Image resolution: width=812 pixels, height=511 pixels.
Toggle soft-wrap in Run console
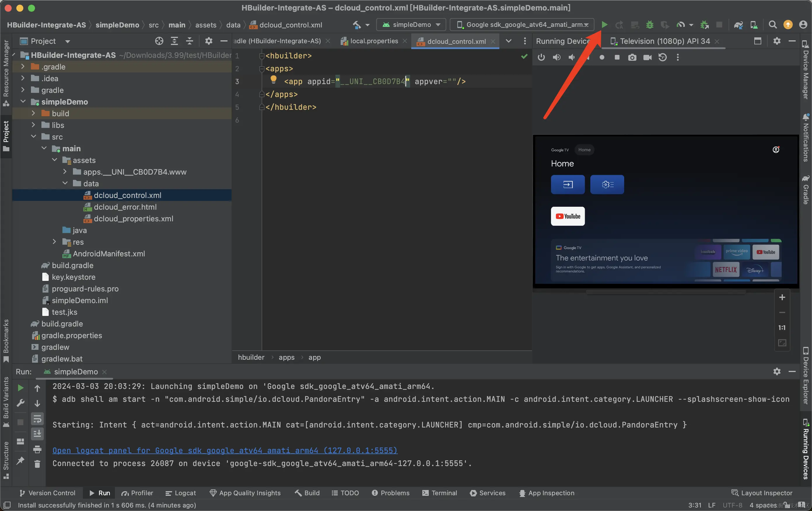[x=37, y=419]
